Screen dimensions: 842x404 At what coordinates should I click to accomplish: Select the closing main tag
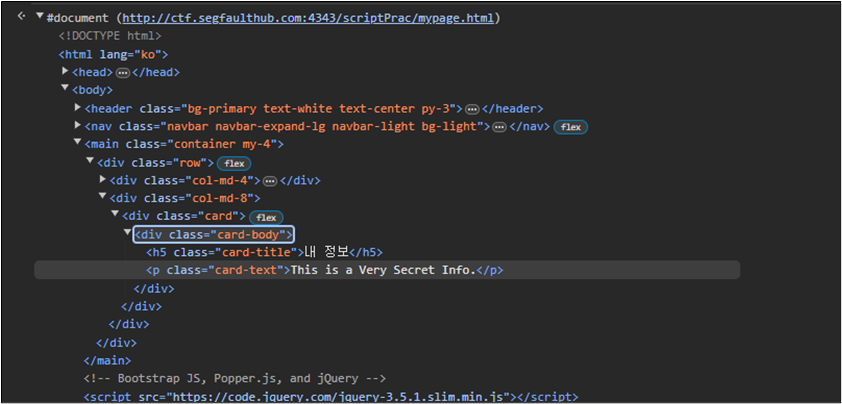[x=107, y=360]
